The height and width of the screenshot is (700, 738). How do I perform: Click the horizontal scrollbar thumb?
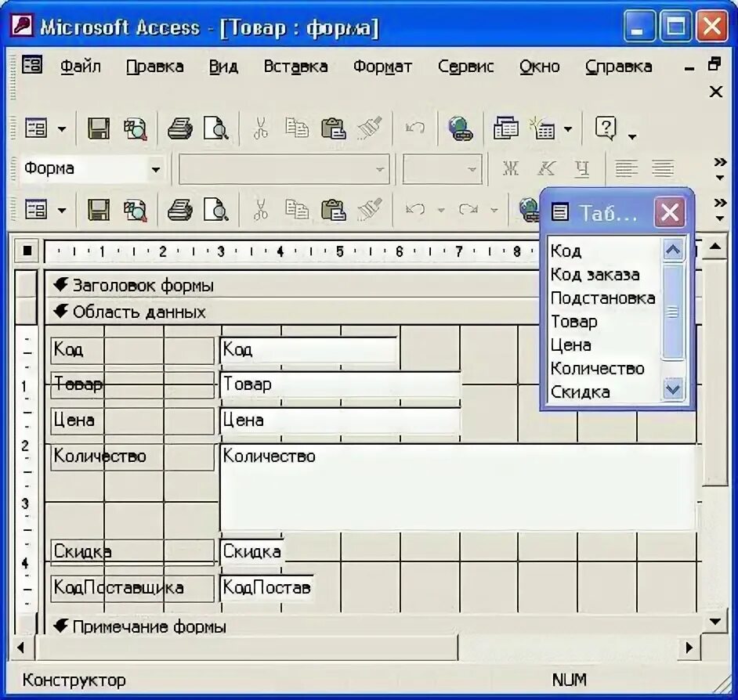[x=246, y=648]
